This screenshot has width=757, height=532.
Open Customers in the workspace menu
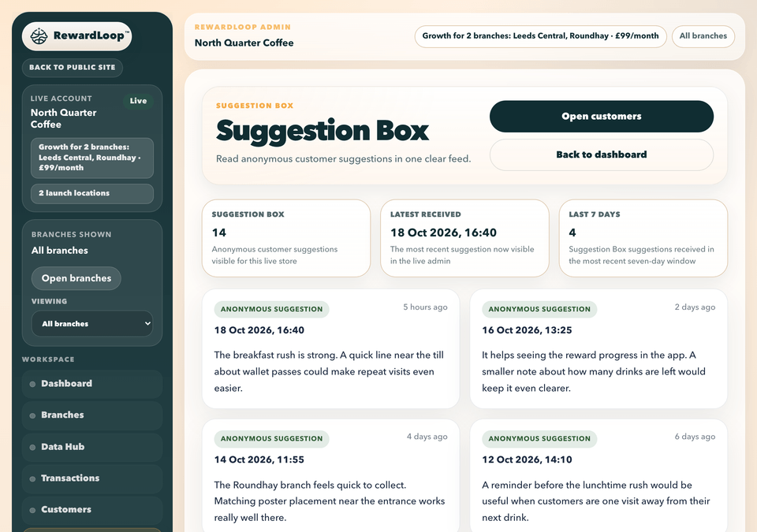pyautogui.click(x=92, y=510)
